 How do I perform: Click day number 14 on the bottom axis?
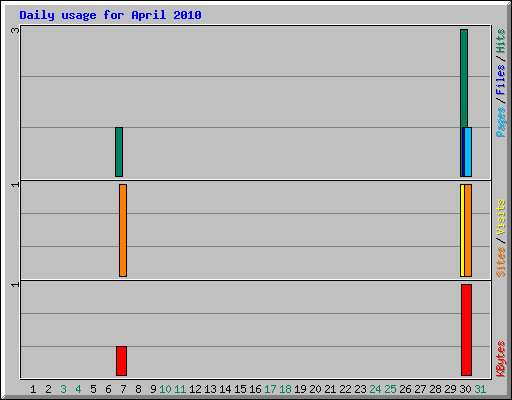click(225, 389)
